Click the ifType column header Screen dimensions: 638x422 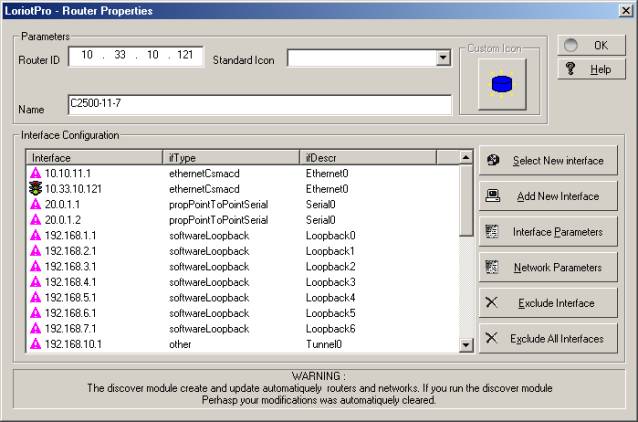pos(231,157)
